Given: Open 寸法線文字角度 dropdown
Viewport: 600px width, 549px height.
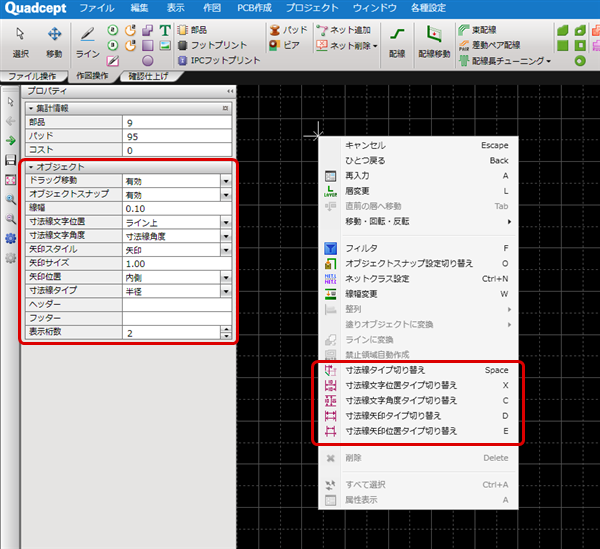Looking at the screenshot, I should [x=226, y=236].
